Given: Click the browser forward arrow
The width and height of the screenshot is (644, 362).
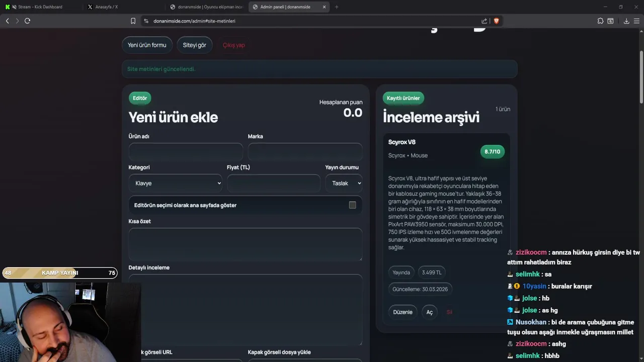Looking at the screenshot, I should [x=17, y=21].
